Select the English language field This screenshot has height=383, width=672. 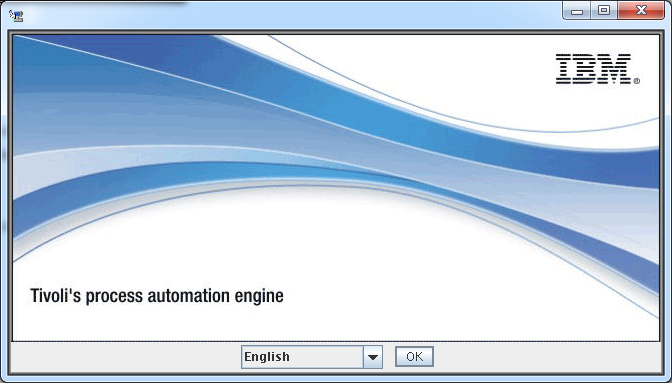tap(303, 357)
